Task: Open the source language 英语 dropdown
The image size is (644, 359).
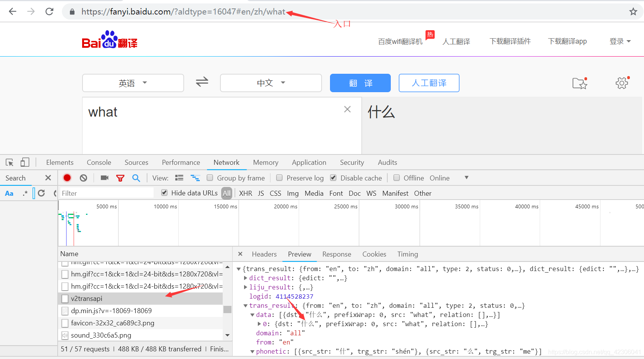Action: pos(133,83)
